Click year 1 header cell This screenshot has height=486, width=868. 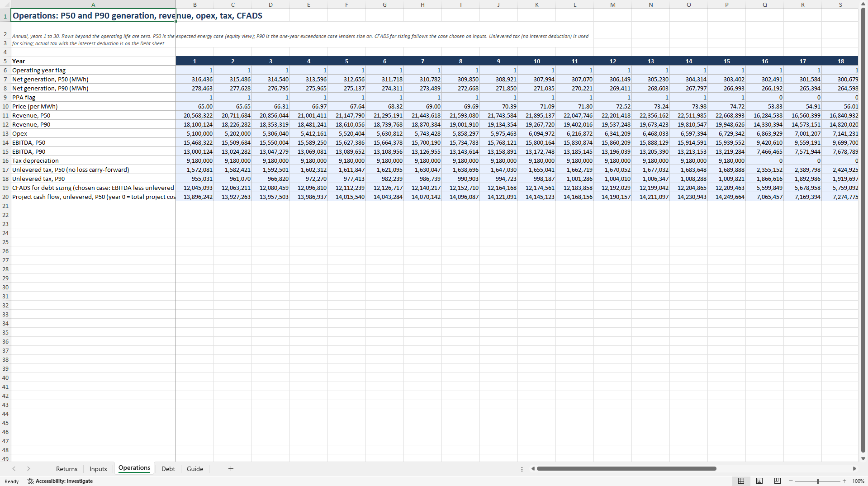coord(195,61)
